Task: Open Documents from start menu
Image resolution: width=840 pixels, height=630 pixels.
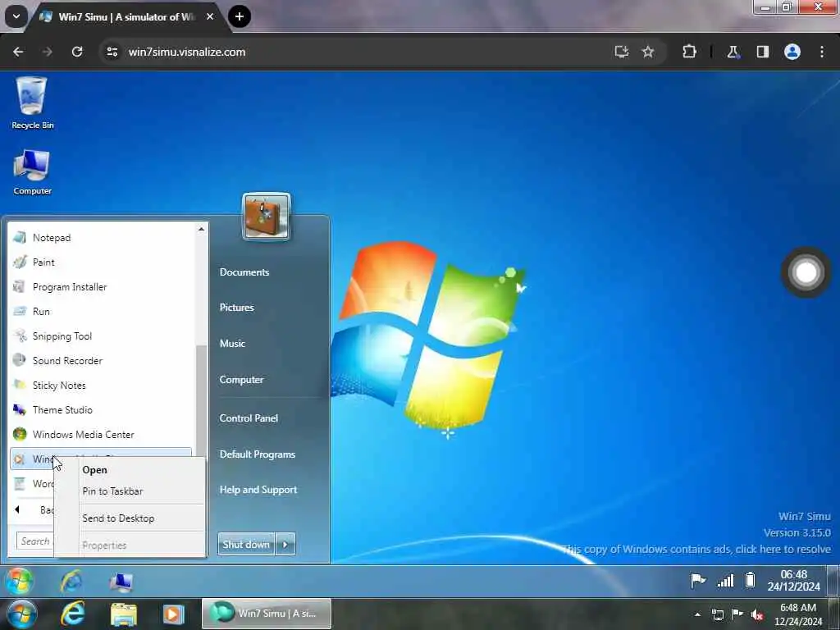Action: pyautogui.click(x=244, y=272)
